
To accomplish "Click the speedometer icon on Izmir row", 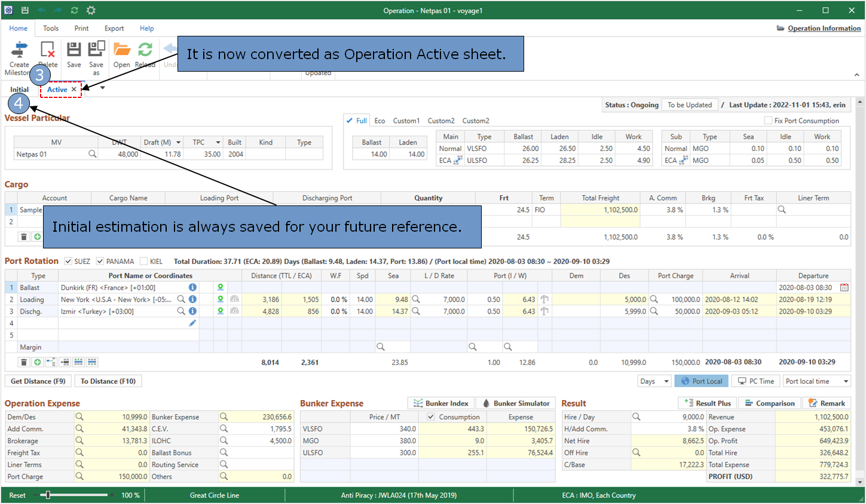I will pyautogui.click(x=234, y=311).
